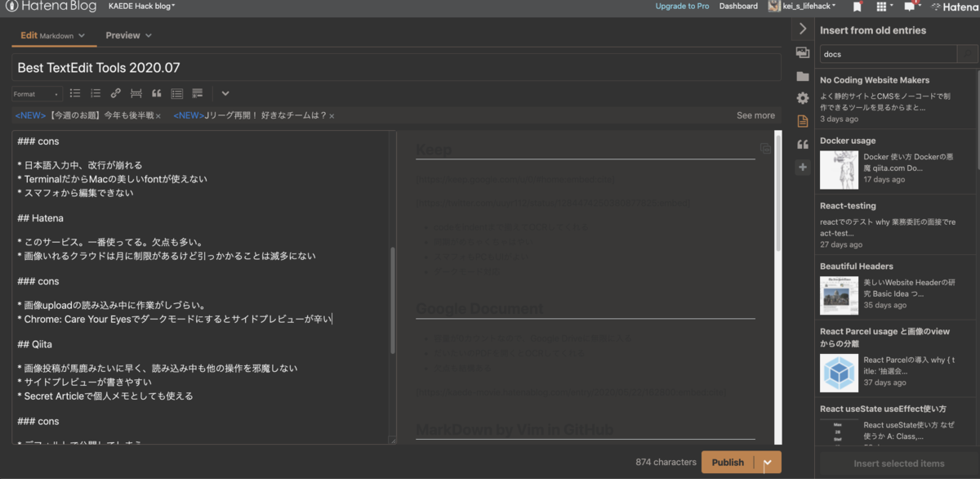Screen dimensions: 980x479
Task: Open the Publish options dropdown arrow
Action: tap(768, 463)
